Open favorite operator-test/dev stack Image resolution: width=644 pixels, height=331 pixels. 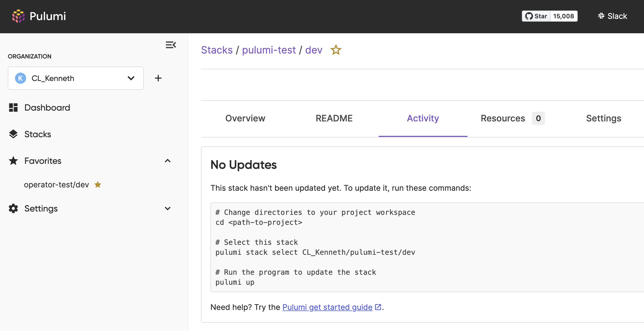point(56,185)
